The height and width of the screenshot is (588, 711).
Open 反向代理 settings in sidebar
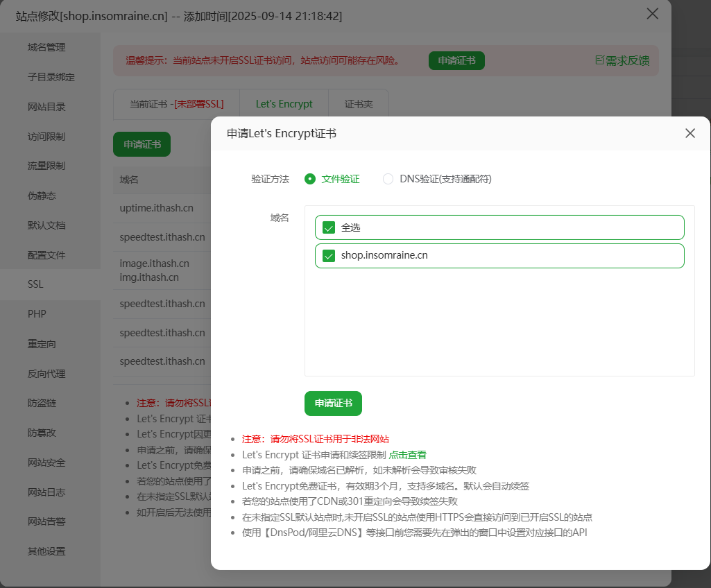pyautogui.click(x=46, y=374)
